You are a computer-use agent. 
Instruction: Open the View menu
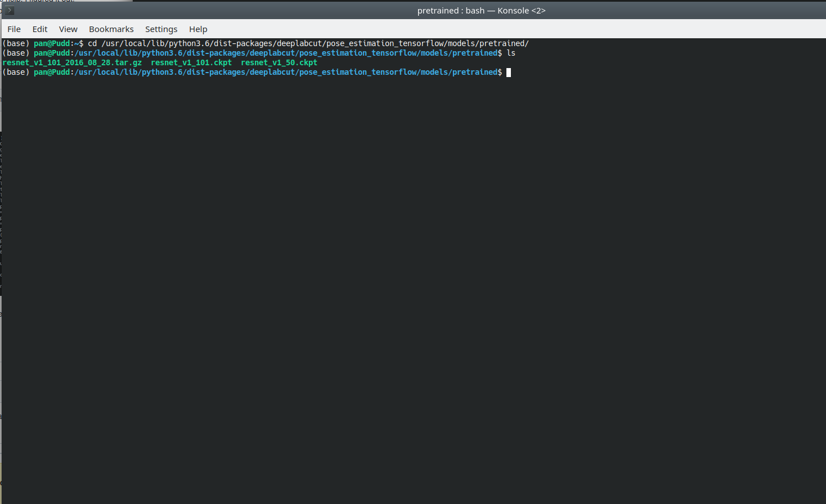68,29
